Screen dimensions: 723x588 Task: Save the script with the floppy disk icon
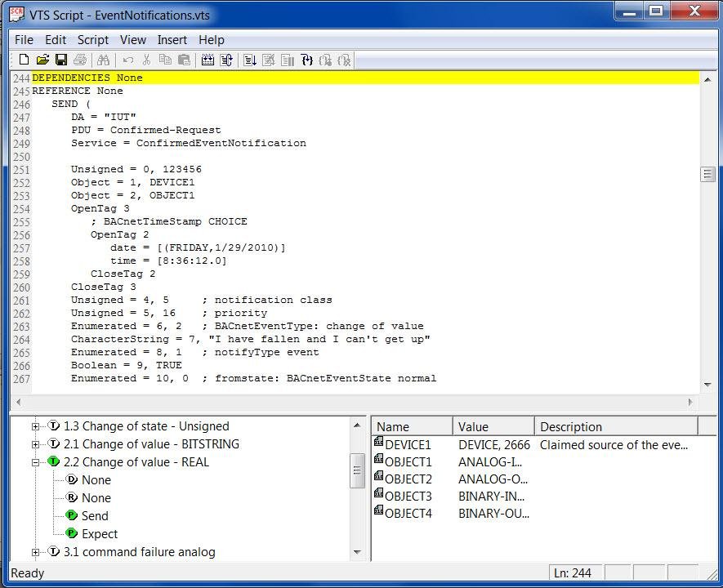point(61,60)
